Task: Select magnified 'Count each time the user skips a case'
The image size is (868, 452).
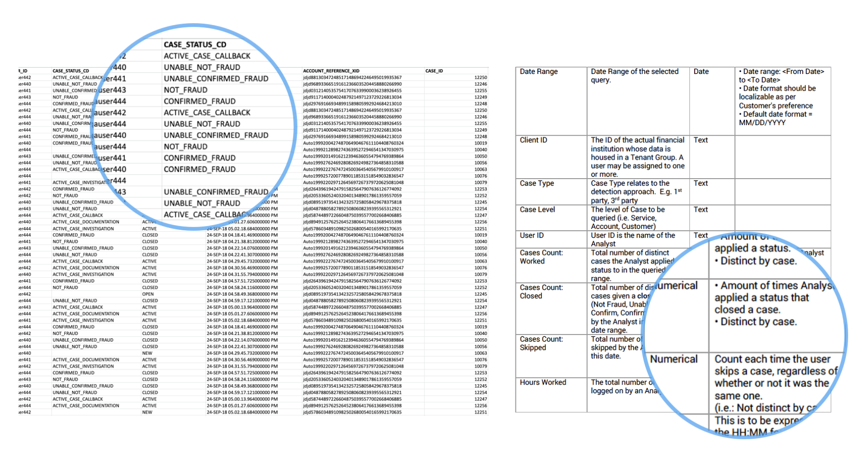Action: pyautogui.click(x=776, y=365)
